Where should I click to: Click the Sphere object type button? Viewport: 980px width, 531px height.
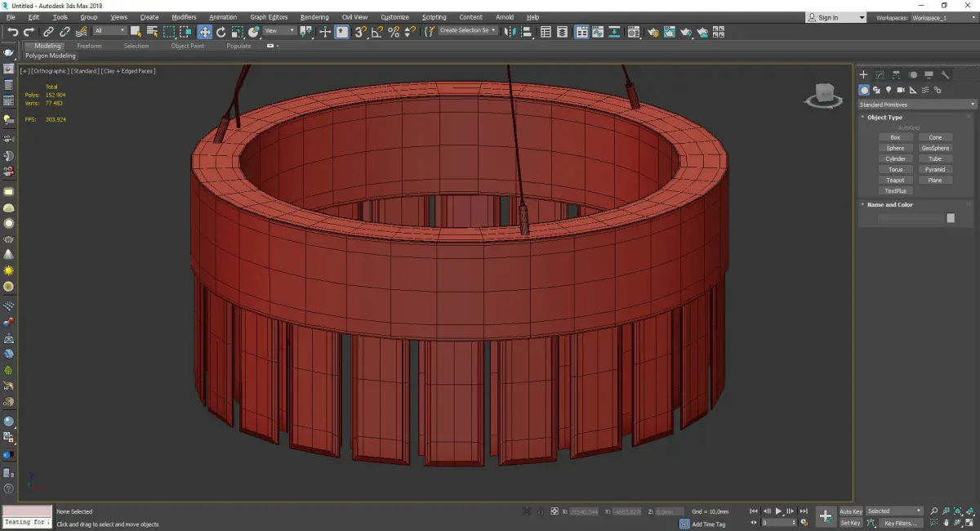click(895, 148)
